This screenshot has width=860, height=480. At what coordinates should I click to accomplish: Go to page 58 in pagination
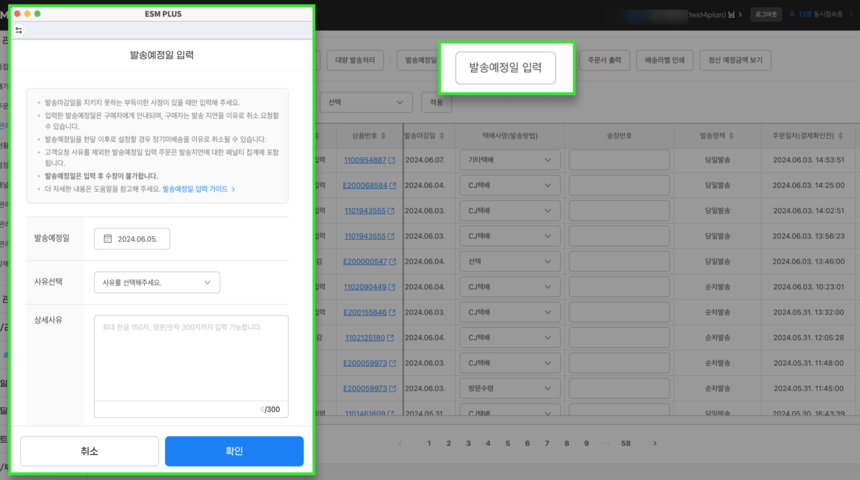click(x=626, y=443)
